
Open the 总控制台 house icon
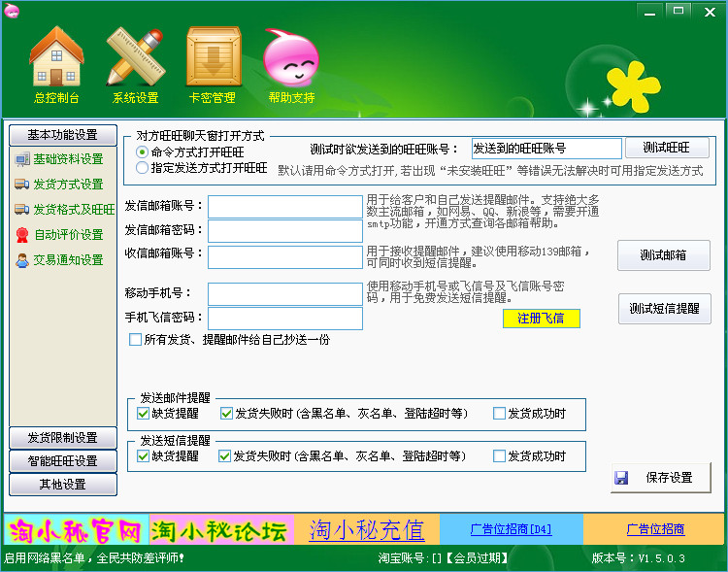coord(56,56)
